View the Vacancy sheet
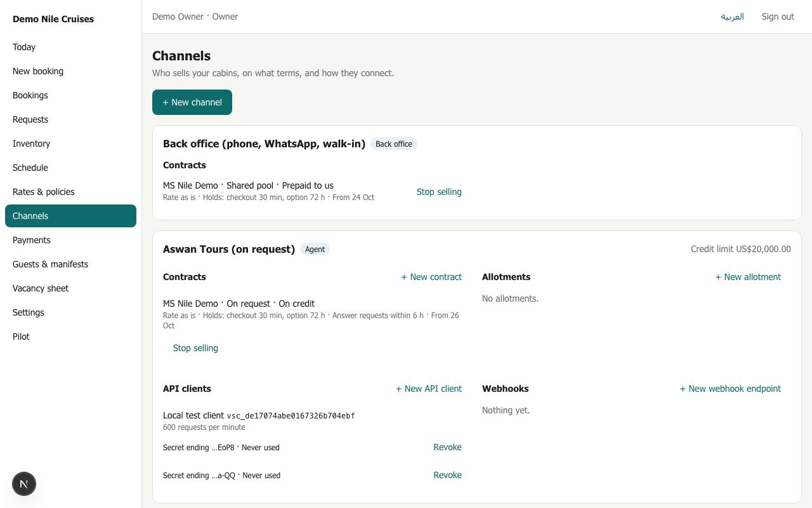The width and height of the screenshot is (812, 508). 70,288
